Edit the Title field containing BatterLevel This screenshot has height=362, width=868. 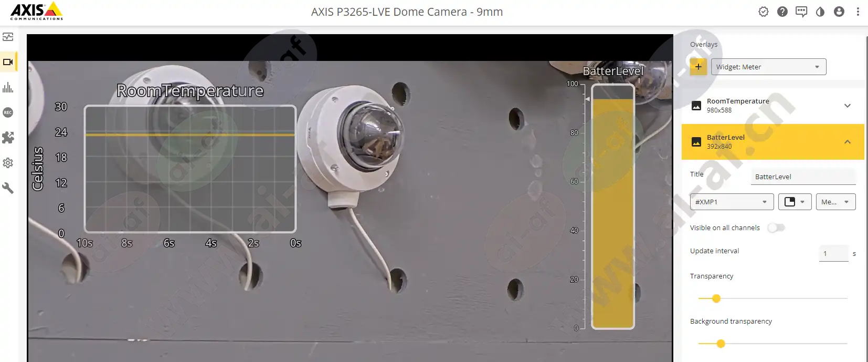pos(803,177)
